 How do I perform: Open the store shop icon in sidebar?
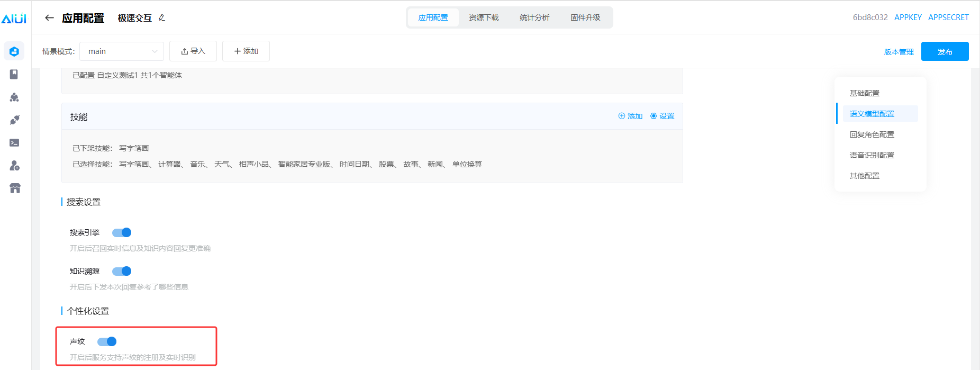[x=14, y=188]
